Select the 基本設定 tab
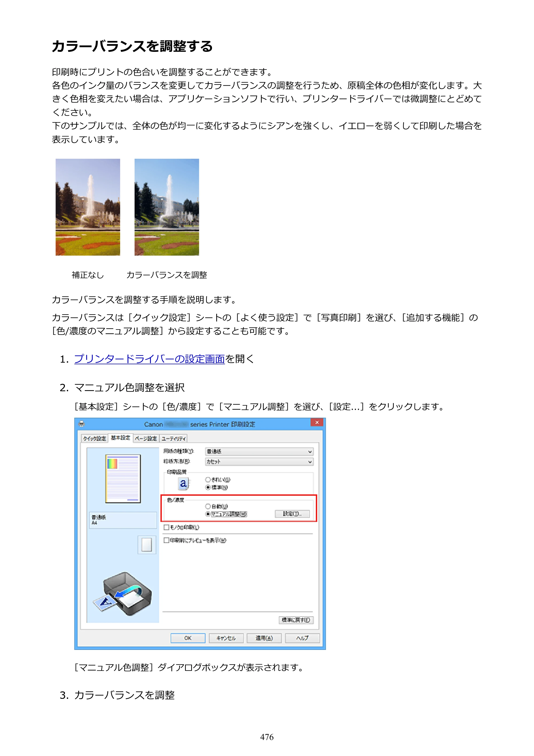534x756 pixels. (120, 438)
